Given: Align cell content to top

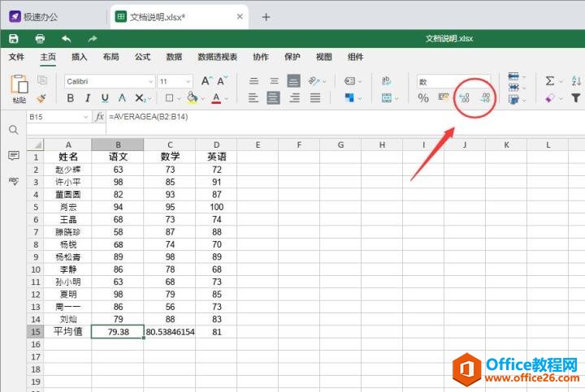Looking at the screenshot, I should click(x=254, y=81).
